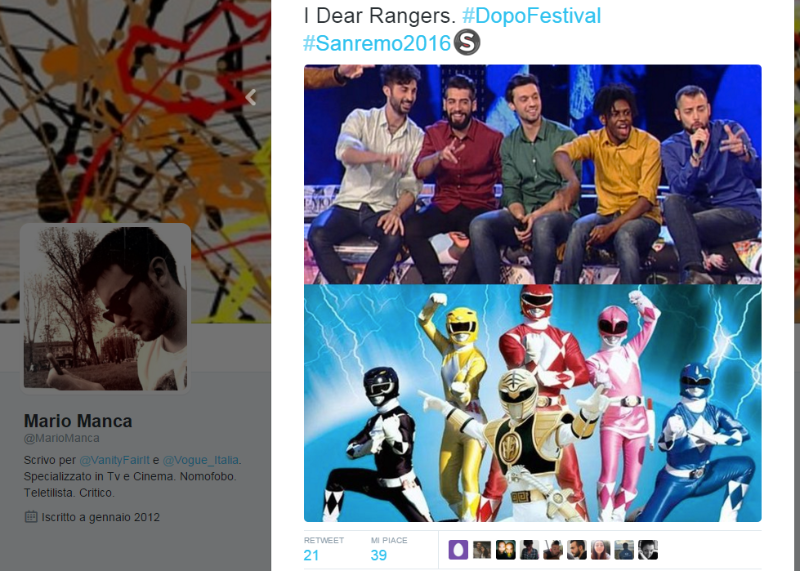Viewport: 800px width, 571px height.
Task: View the 39 Mi piace list
Action: point(389,549)
